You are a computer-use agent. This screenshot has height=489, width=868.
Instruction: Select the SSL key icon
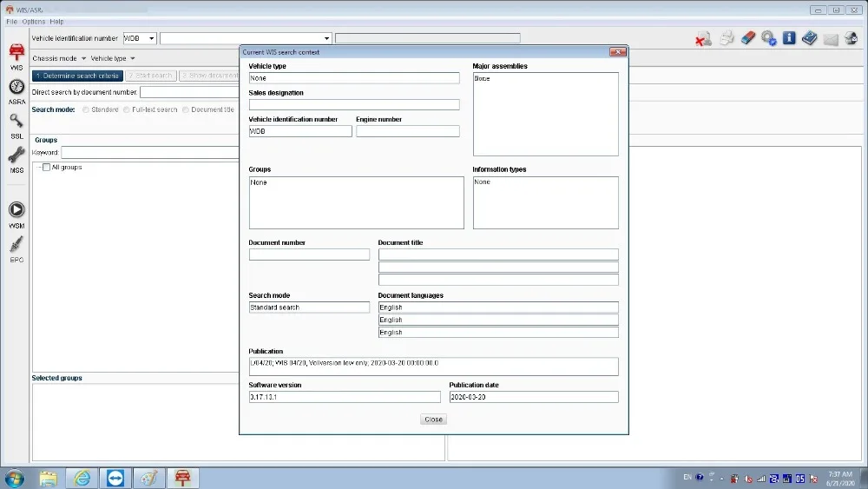pos(16,122)
